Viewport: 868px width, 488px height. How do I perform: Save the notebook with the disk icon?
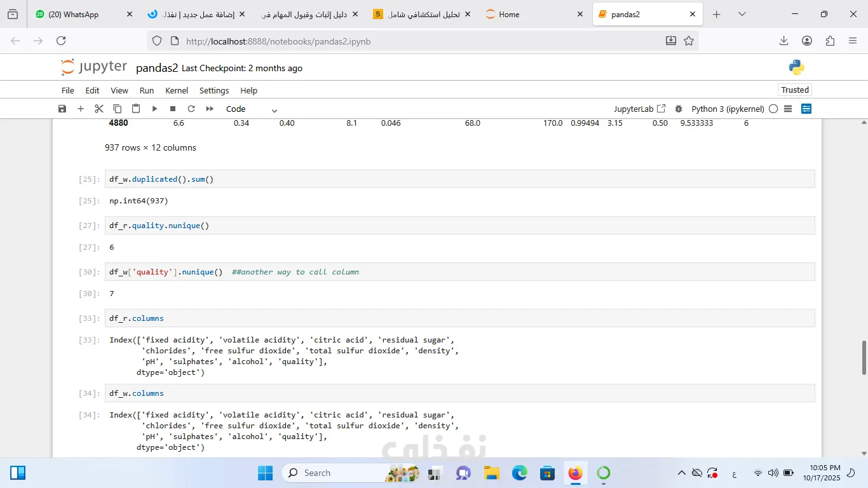tap(62, 109)
